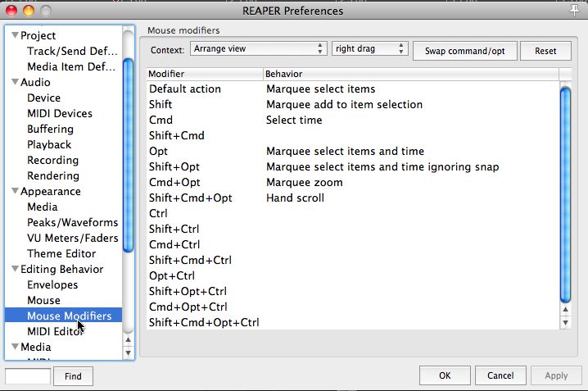Click the Cancel button
This screenshot has height=391, width=588.
click(500, 375)
